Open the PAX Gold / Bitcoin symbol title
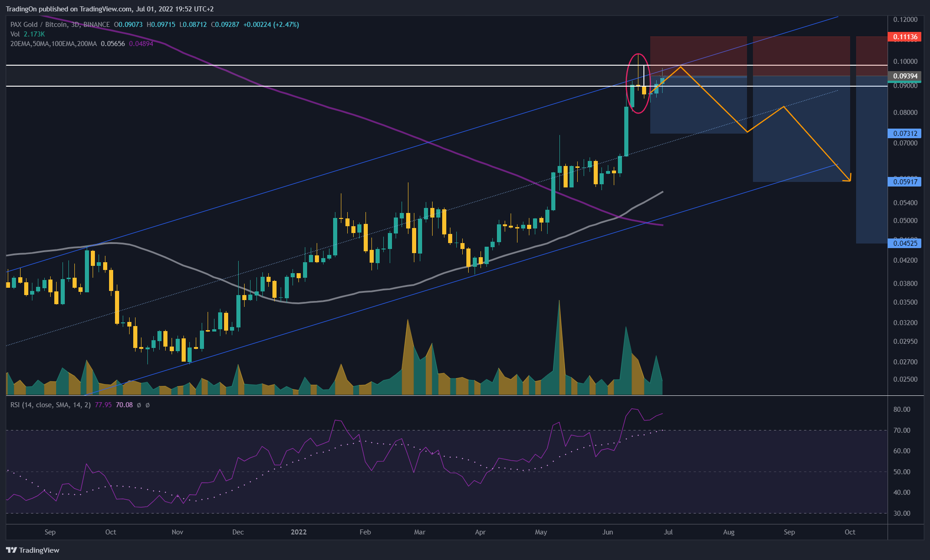The height and width of the screenshot is (560, 930). [x=60, y=25]
